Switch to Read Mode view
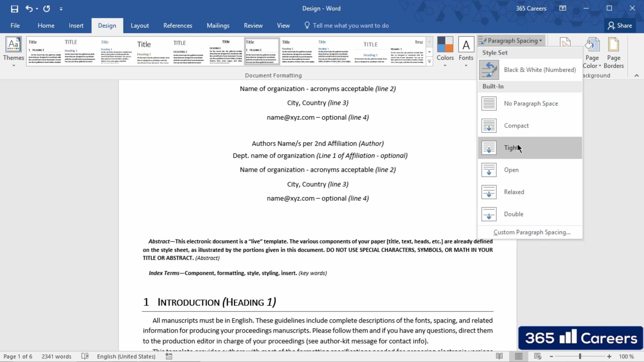 point(499,356)
